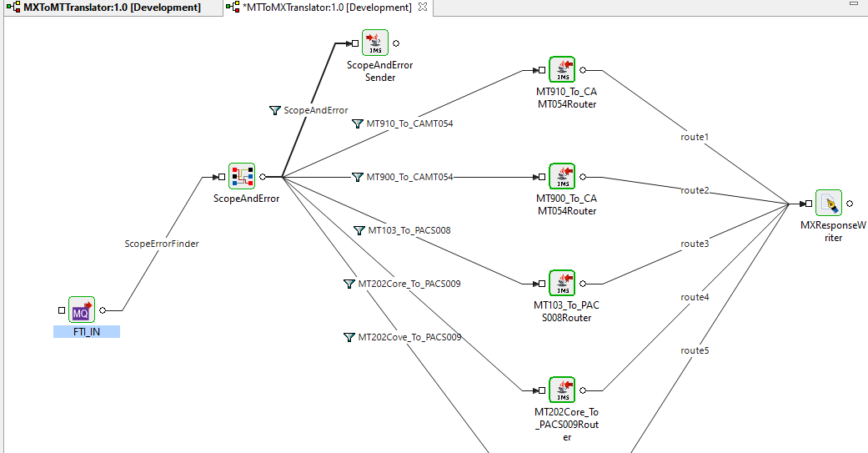
Task: Select the MXResponseWriter node icon
Action: 829,204
